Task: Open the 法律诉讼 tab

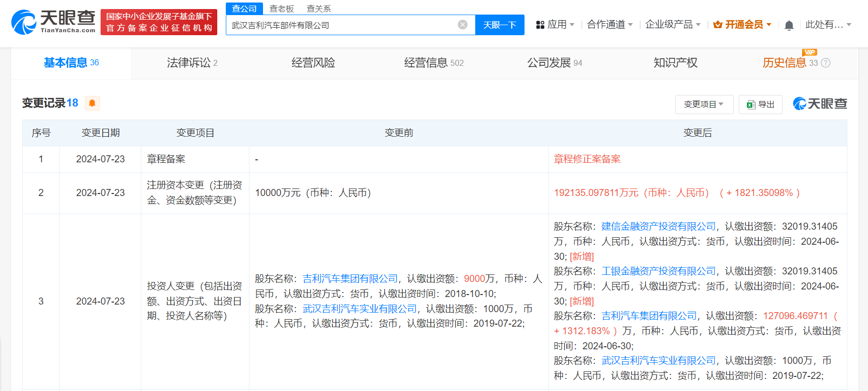Action: point(192,63)
